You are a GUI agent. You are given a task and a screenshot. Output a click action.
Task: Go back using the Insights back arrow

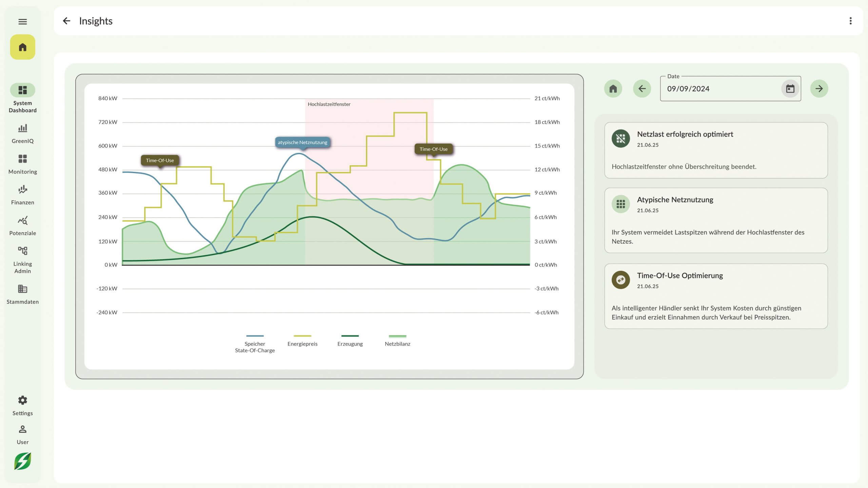tap(66, 21)
